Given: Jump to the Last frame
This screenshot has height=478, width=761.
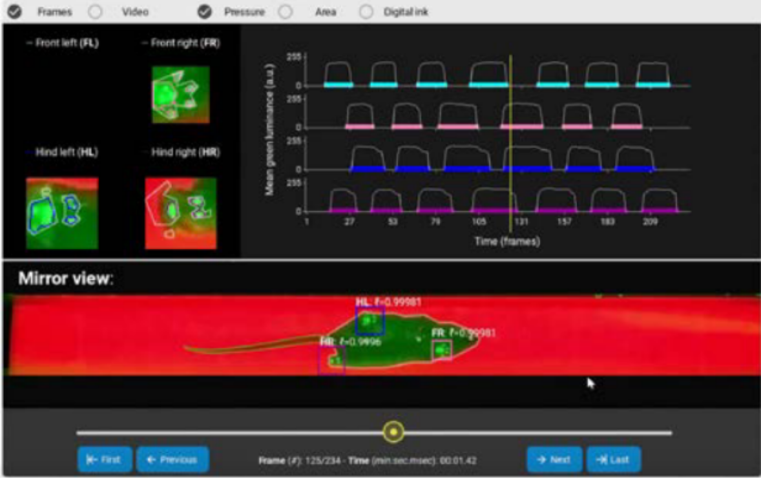Looking at the screenshot, I should (613, 459).
